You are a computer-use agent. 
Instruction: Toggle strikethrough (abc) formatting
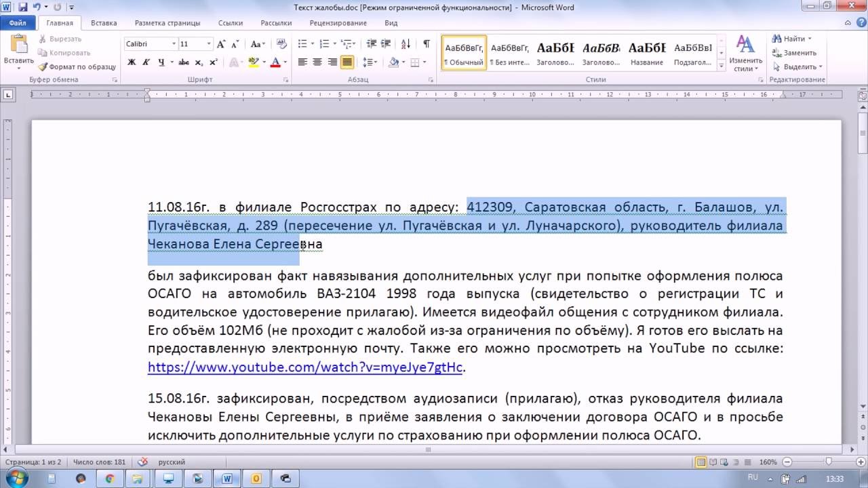click(184, 62)
